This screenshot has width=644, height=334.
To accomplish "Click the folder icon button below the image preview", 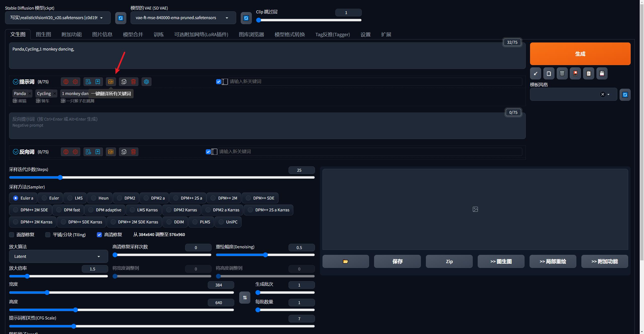I will [x=346, y=261].
